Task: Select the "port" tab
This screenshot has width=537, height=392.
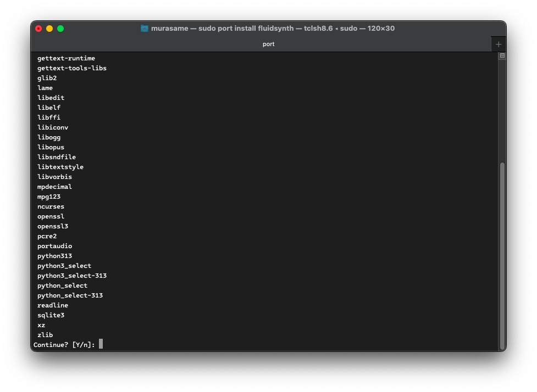Action: pyautogui.click(x=268, y=44)
